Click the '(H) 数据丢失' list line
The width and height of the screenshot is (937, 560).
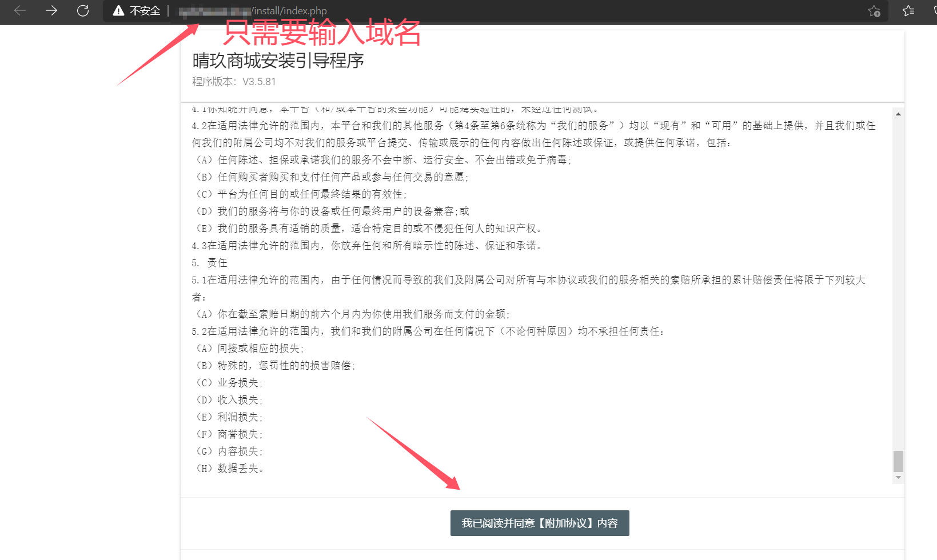pos(229,469)
